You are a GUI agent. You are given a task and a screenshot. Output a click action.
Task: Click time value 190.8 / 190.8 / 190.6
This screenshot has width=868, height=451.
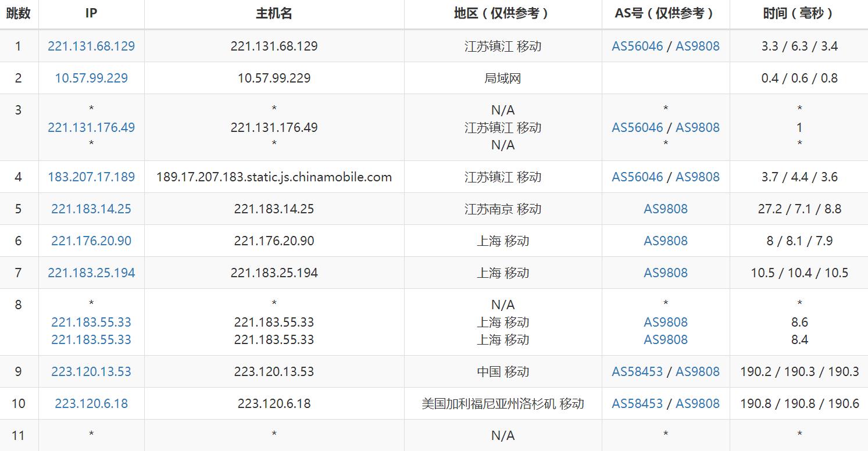[x=799, y=403]
